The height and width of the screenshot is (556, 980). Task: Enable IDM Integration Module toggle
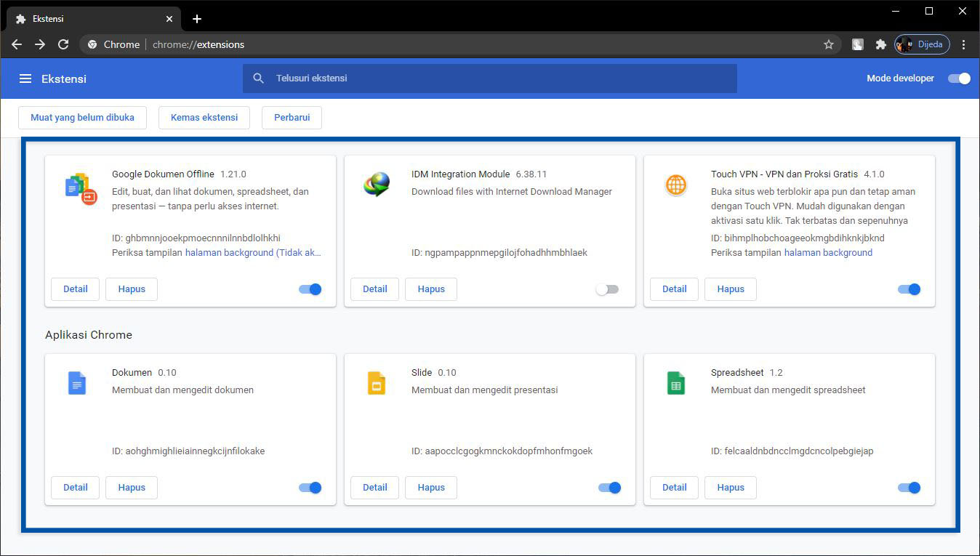coord(607,289)
